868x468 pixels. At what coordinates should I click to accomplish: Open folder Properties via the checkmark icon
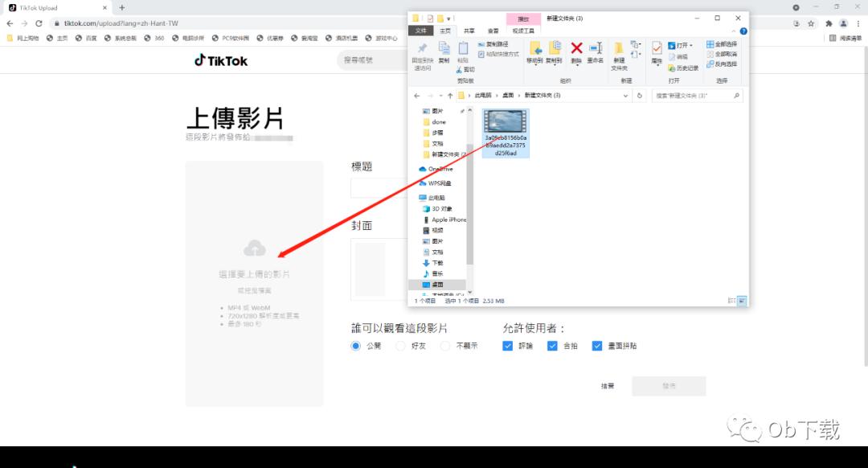pyautogui.click(x=655, y=50)
